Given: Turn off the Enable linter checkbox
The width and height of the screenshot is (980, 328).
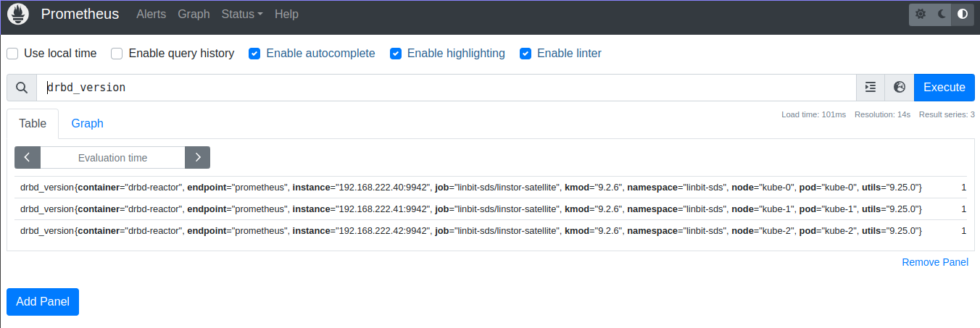Looking at the screenshot, I should click(526, 54).
